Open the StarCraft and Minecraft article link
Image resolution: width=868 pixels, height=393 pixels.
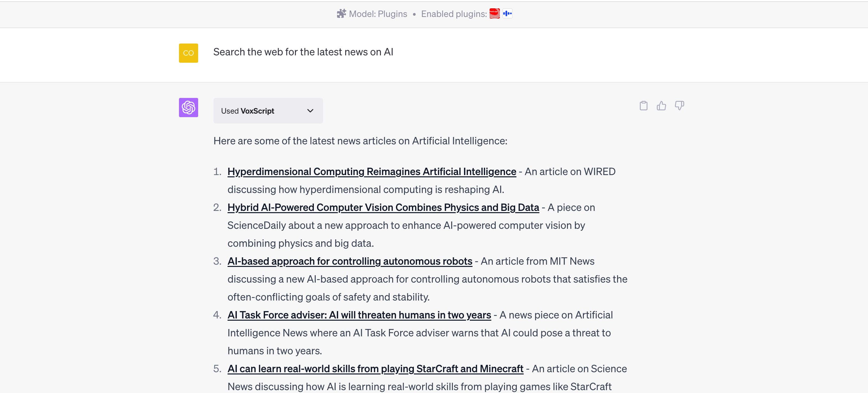pyautogui.click(x=375, y=369)
